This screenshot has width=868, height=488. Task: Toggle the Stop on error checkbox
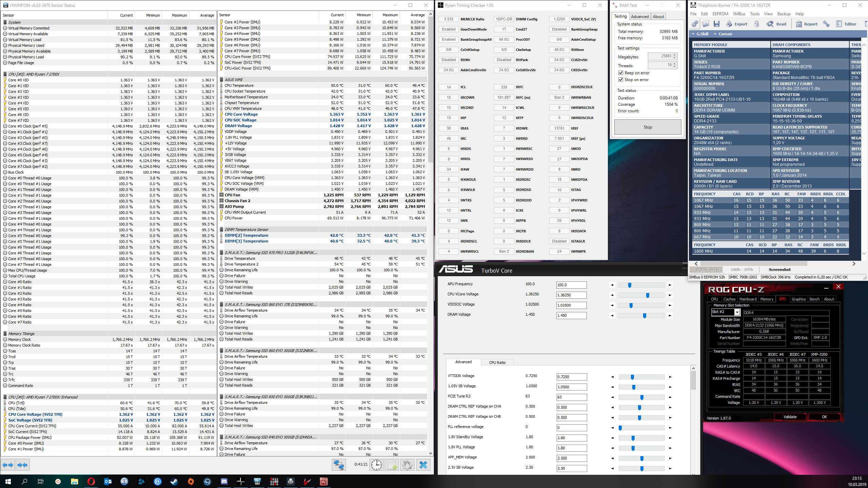(x=621, y=80)
